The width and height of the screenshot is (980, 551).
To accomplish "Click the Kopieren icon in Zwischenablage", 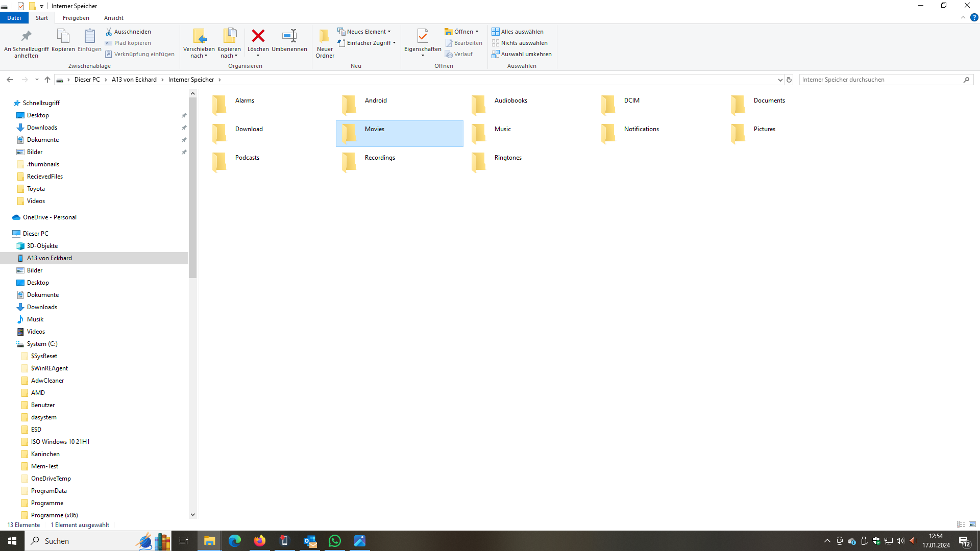I will [x=63, y=36].
